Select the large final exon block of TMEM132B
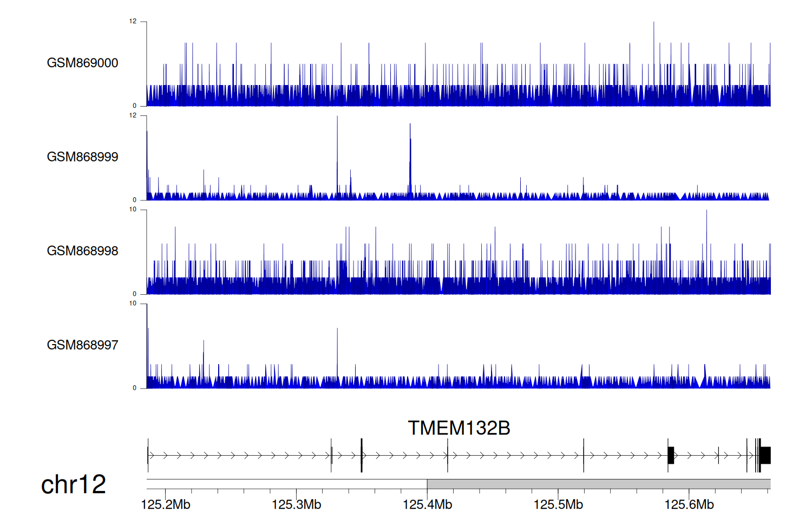 click(x=765, y=456)
